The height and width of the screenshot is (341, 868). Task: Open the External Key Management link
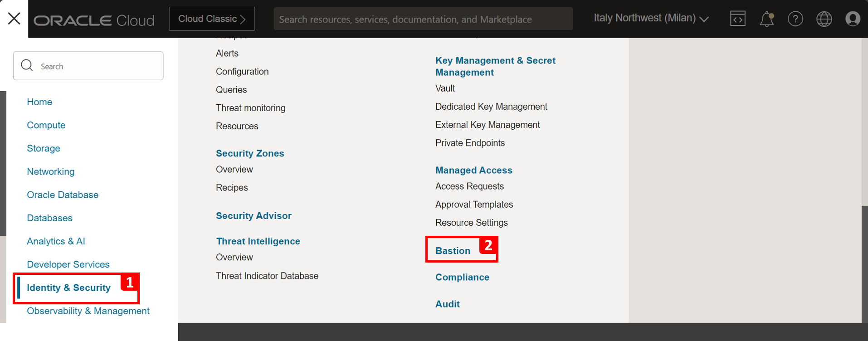coord(488,125)
